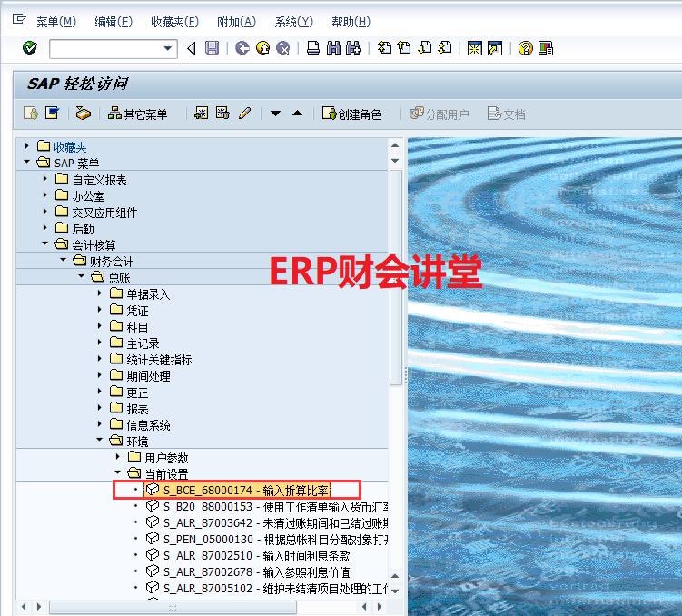Open the 系统(Y) menu
The width and height of the screenshot is (682, 616).
(x=293, y=21)
